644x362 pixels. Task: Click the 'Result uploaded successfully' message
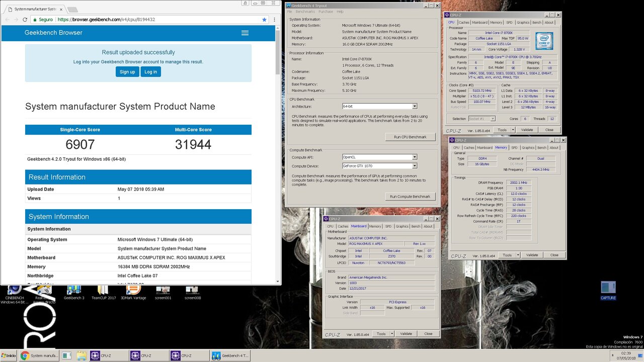pos(138,52)
